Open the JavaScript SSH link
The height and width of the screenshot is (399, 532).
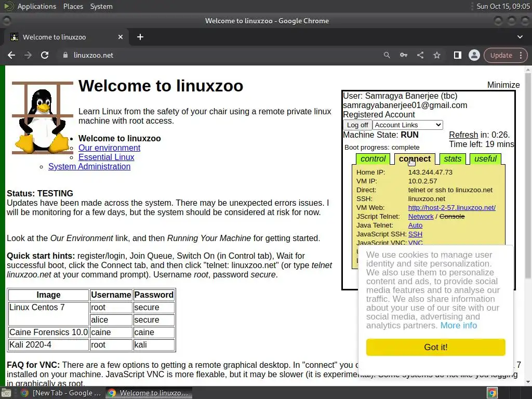coord(415,234)
